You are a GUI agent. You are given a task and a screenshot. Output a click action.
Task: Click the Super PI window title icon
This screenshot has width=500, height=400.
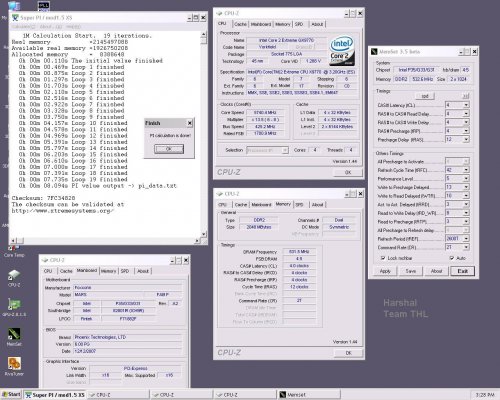(x=15, y=17)
